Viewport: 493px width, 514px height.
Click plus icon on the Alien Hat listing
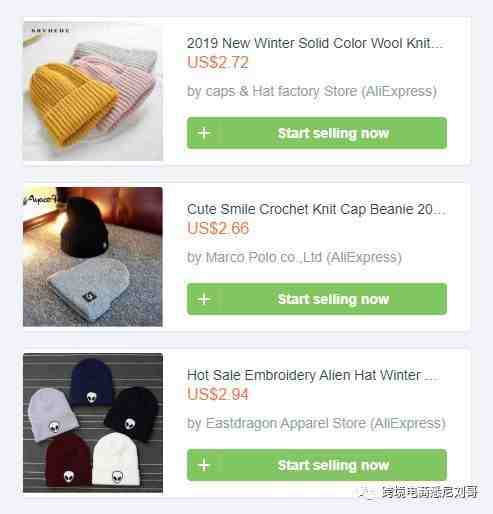pyautogui.click(x=204, y=465)
